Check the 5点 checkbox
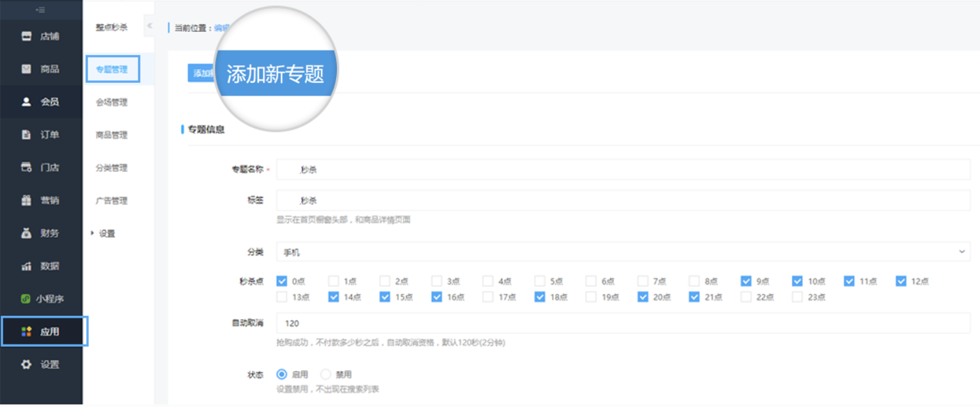The image size is (980, 407). [x=540, y=281]
